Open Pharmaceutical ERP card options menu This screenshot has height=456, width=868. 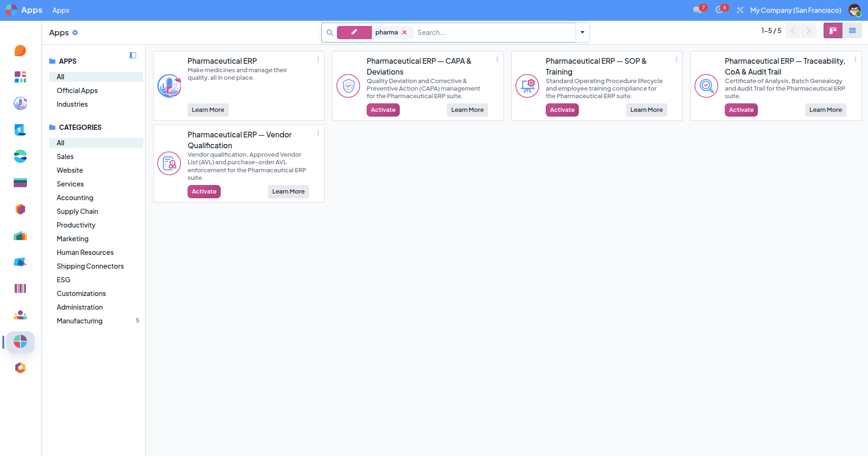point(318,59)
